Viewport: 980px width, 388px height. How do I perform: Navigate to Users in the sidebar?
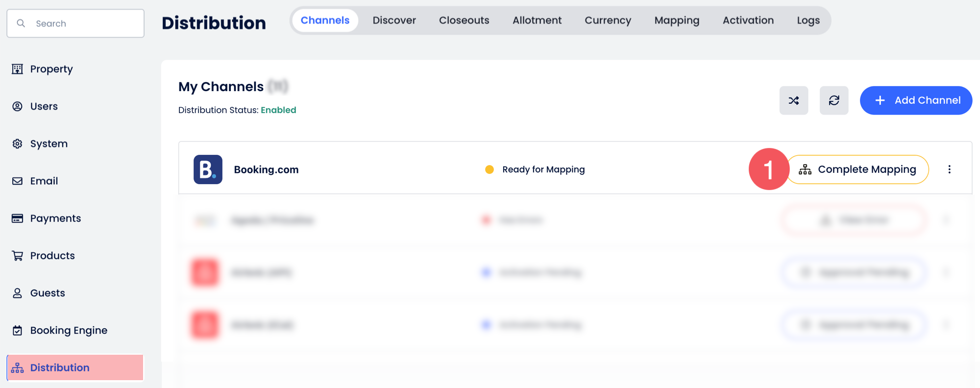pyautogui.click(x=44, y=106)
